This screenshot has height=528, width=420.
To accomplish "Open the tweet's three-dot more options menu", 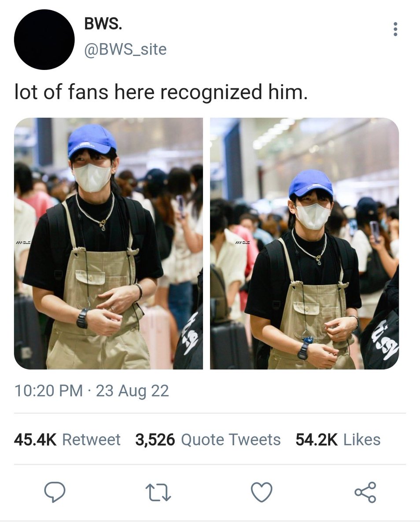I will click(395, 29).
